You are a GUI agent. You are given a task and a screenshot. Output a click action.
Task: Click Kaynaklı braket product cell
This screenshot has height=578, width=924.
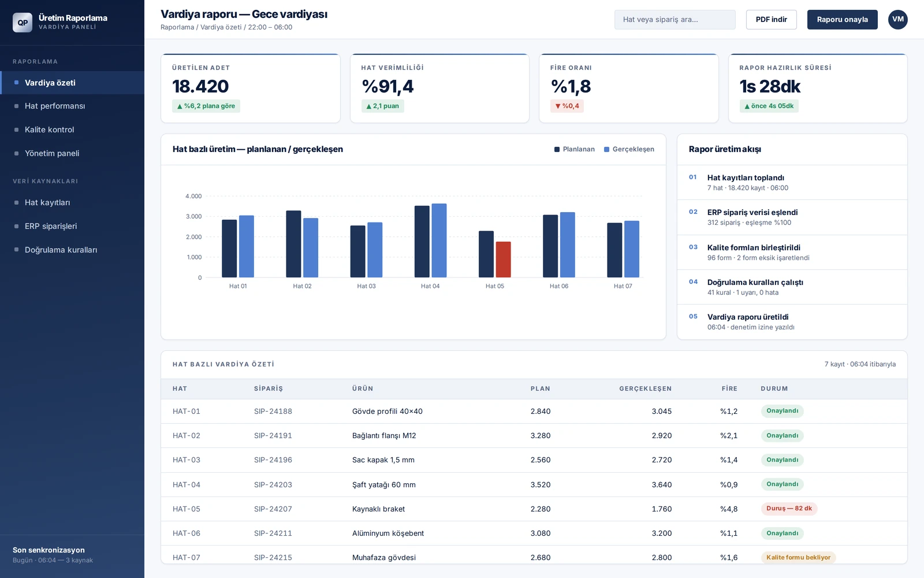378,509
